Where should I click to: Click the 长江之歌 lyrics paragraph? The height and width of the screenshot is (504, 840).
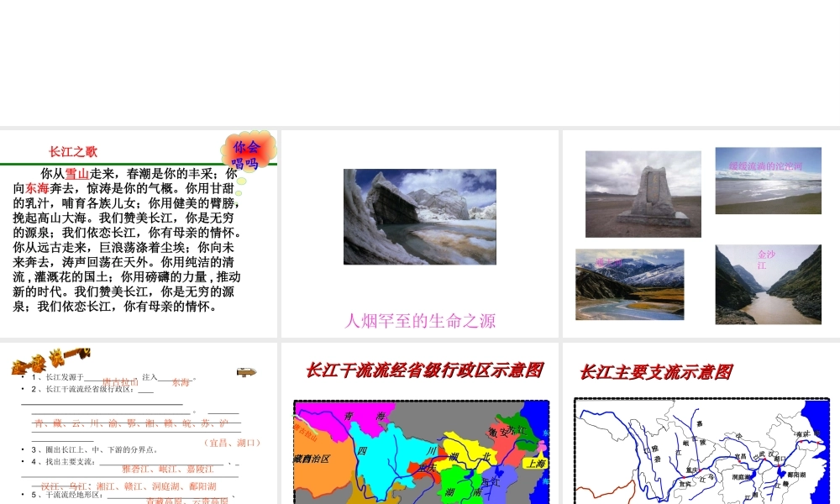pos(127,240)
